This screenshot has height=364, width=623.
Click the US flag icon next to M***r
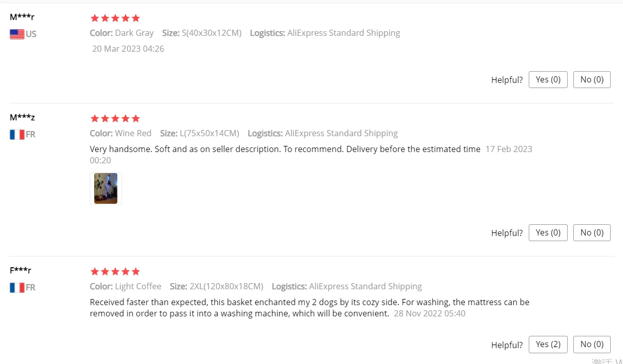[17, 34]
